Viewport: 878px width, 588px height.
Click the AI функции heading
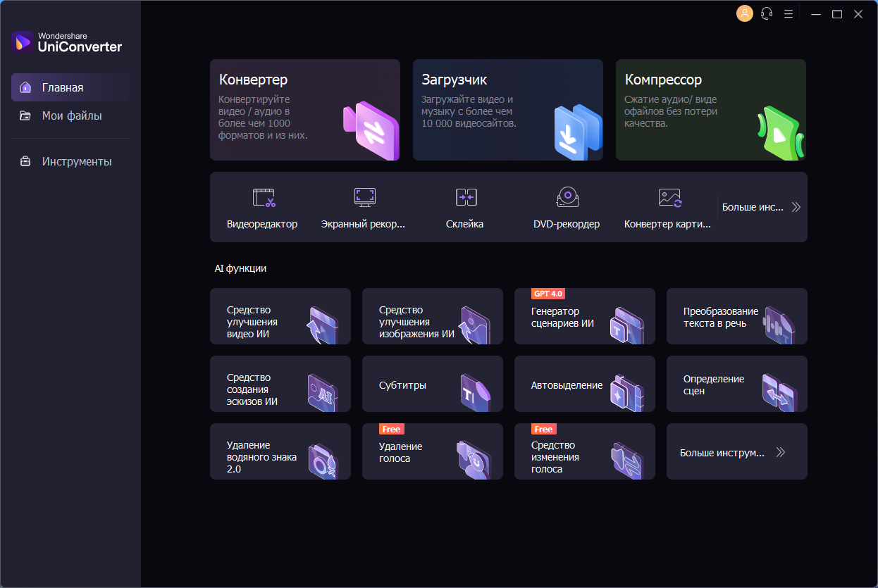240,268
